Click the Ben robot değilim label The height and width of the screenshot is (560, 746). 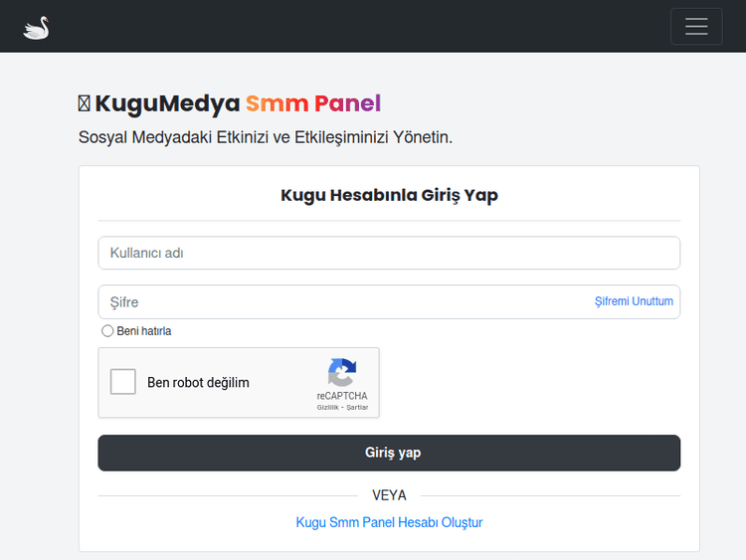tap(198, 382)
